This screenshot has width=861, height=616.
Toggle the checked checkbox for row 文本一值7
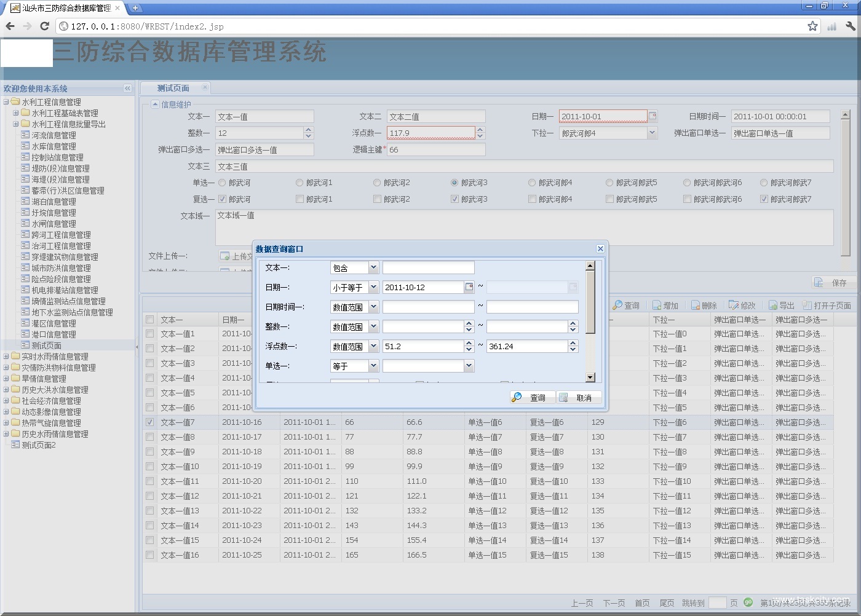pos(150,422)
